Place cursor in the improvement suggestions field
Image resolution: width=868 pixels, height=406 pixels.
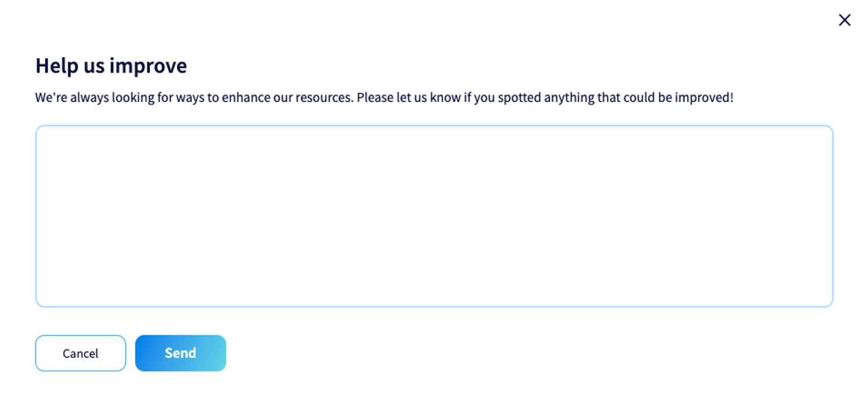click(434, 216)
